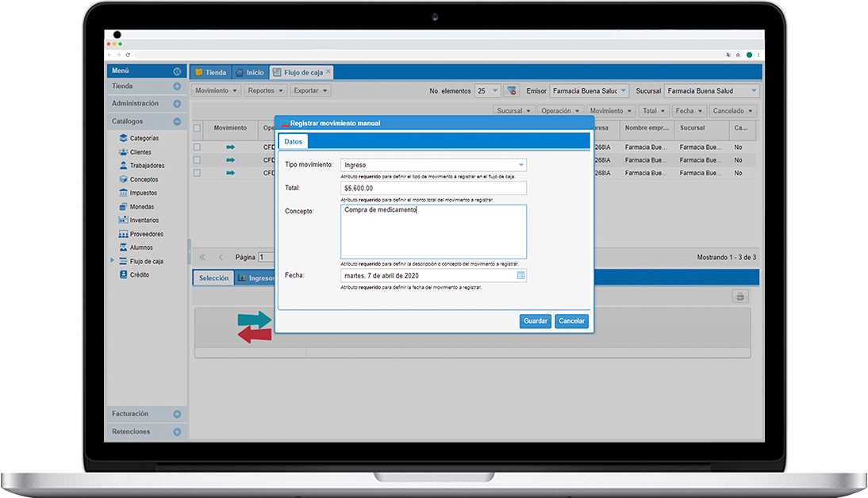
Task: Click inside the Concepto text area
Action: point(433,232)
